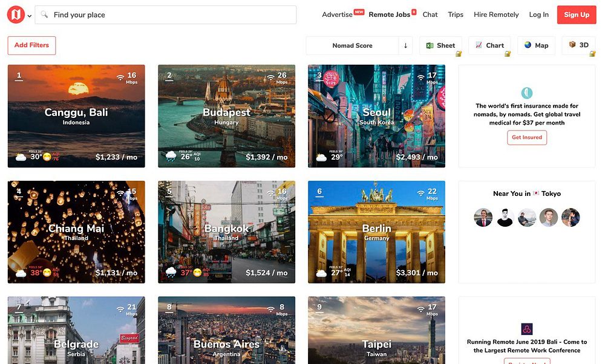The height and width of the screenshot is (364, 605).
Task: Click the rain cloud icon on Bangkok card
Action: (171, 272)
